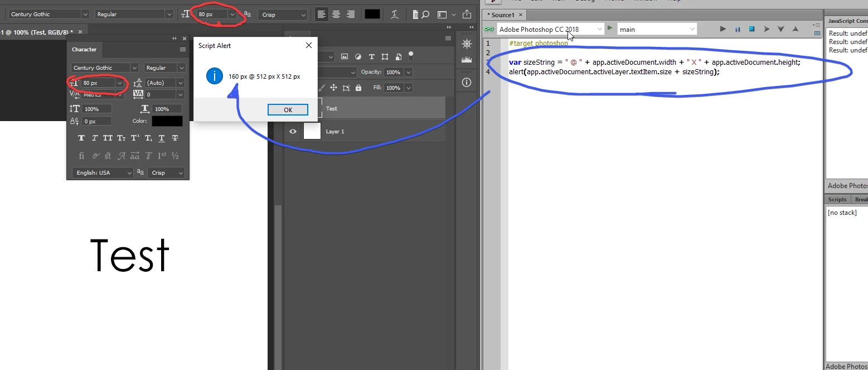868x370 pixels.
Task: Open options bar font family dropdown
Action: pyautogui.click(x=85, y=15)
